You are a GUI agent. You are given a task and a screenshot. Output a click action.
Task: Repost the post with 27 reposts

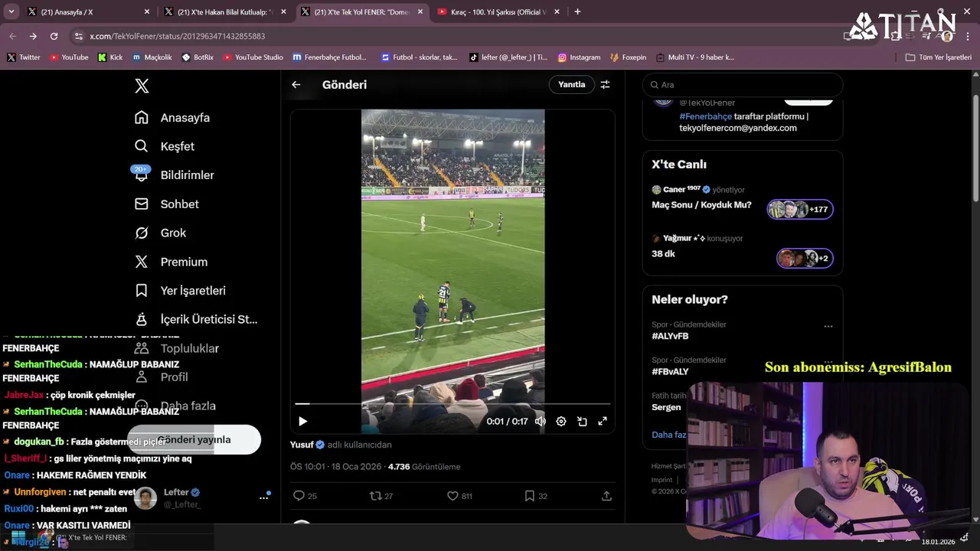[381, 496]
